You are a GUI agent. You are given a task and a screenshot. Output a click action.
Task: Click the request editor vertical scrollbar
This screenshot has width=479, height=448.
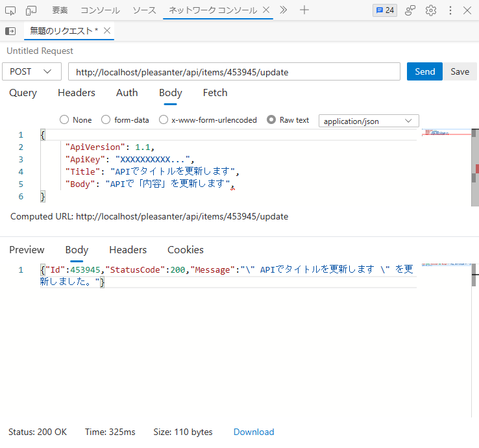pyautogui.click(x=475, y=168)
